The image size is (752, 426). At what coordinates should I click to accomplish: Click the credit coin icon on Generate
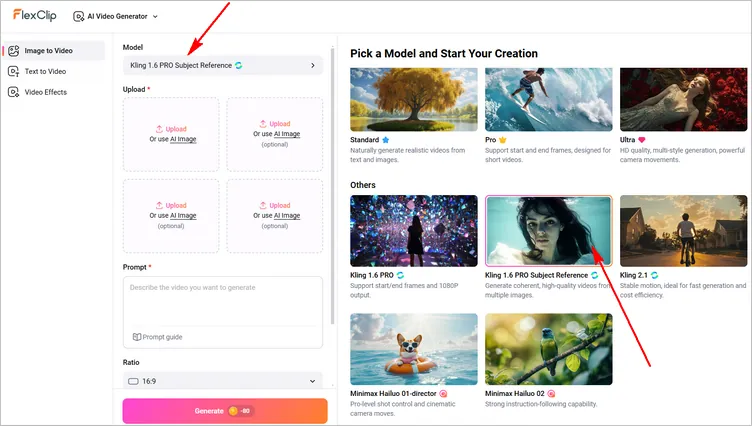(x=233, y=411)
